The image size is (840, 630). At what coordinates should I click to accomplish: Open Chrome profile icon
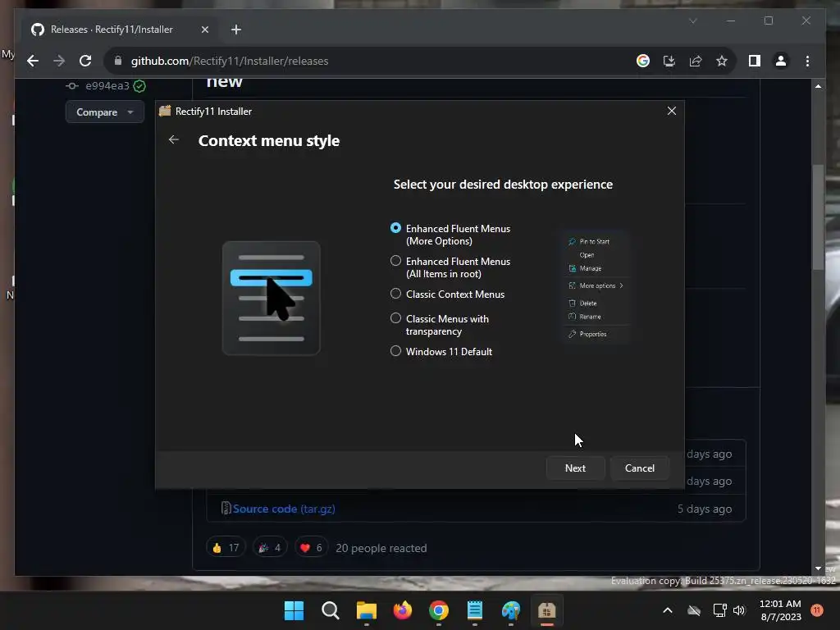click(x=781, y=61)
